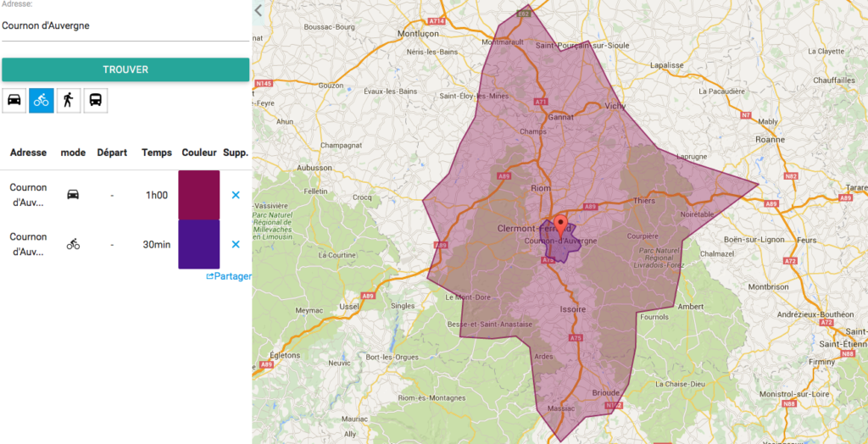The width and height of the screenshot is (868, 444).
Task: Click the 1h00 time value
Action: click(157, 195)
